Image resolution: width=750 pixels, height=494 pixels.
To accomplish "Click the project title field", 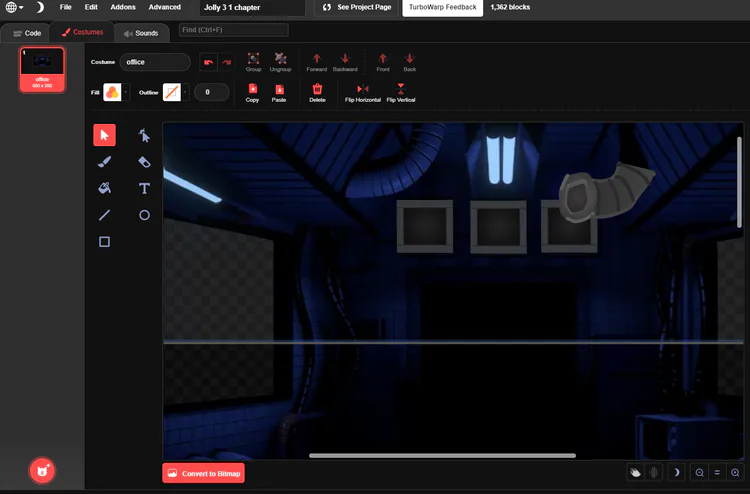I will [x=252, y=8].
